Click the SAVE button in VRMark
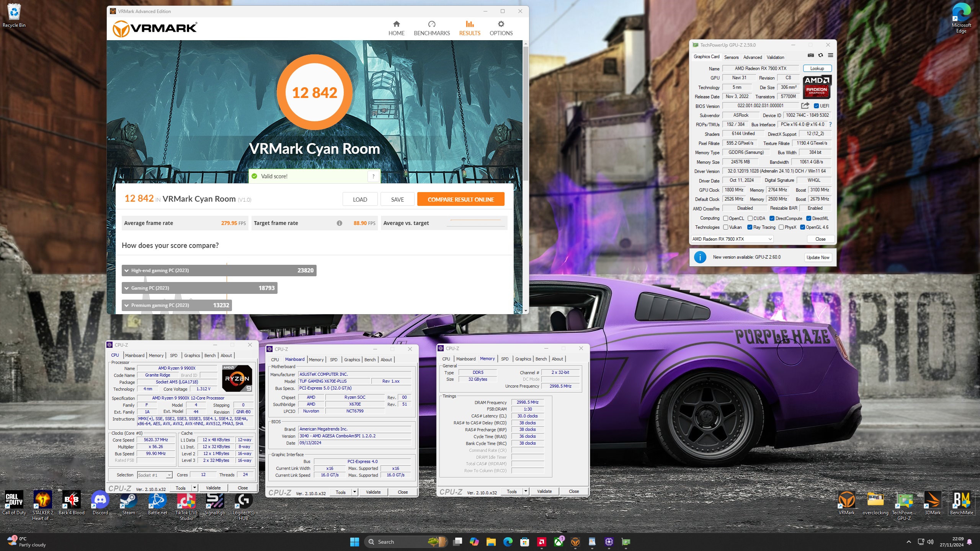The image size is (980, 551). click(397, 199)
